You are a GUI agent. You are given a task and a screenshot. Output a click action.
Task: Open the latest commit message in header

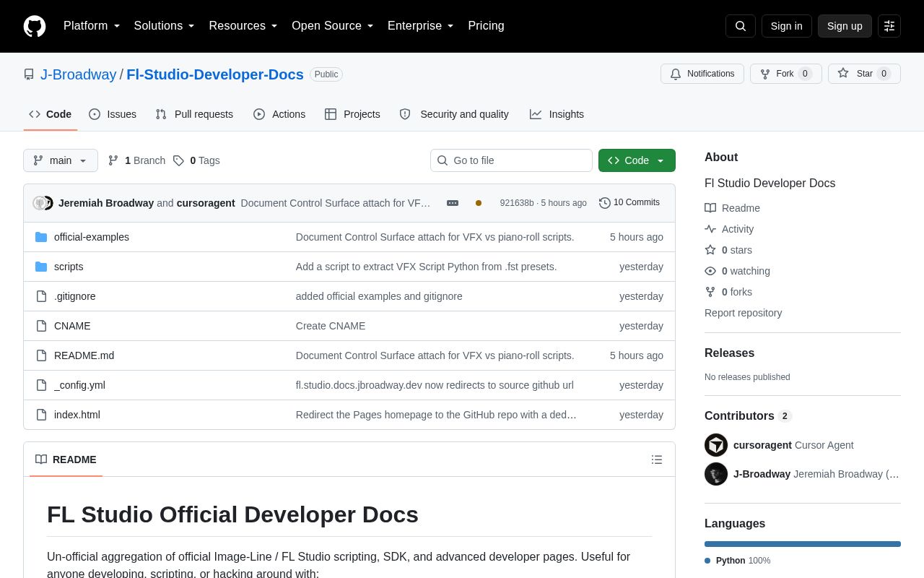point(336,203)
